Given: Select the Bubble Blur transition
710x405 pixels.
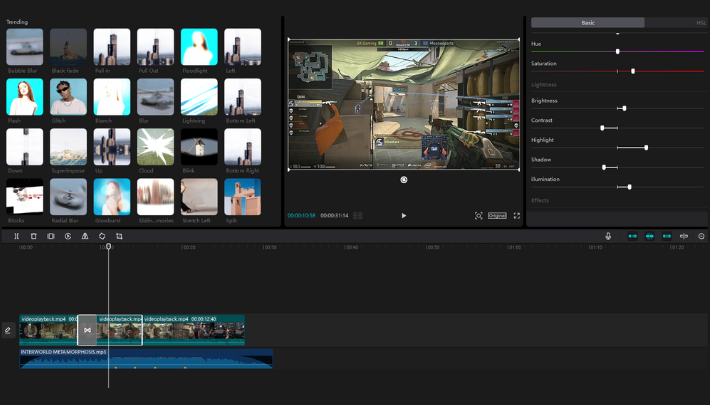Looking at the screenshot, I should [25, 47].
